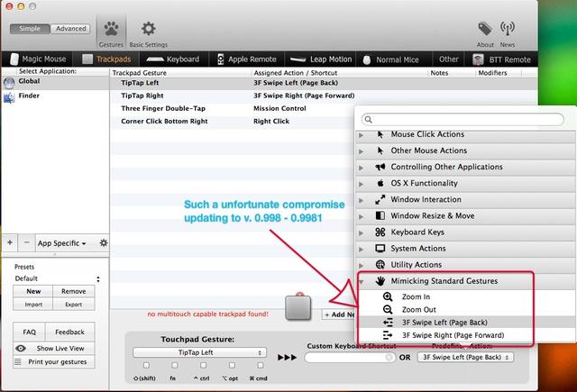Viewport: 577px width, 392px height.
Task: Click the Zoom Out magnifier icon
Action: (x=388, y=309)
